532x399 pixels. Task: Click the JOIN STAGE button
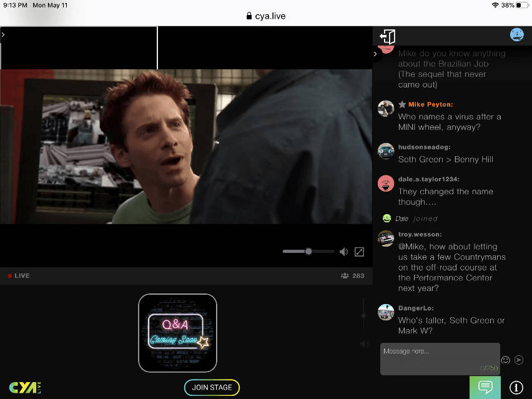tap(212, 388)
